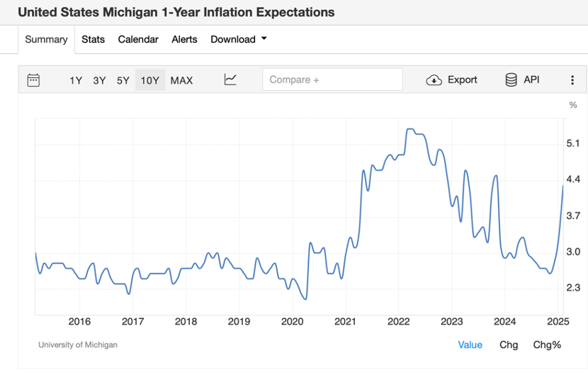Viewport: 588px width, 373px height.
Task: Switch chart to Chg view
Action: tap(509, 345)
